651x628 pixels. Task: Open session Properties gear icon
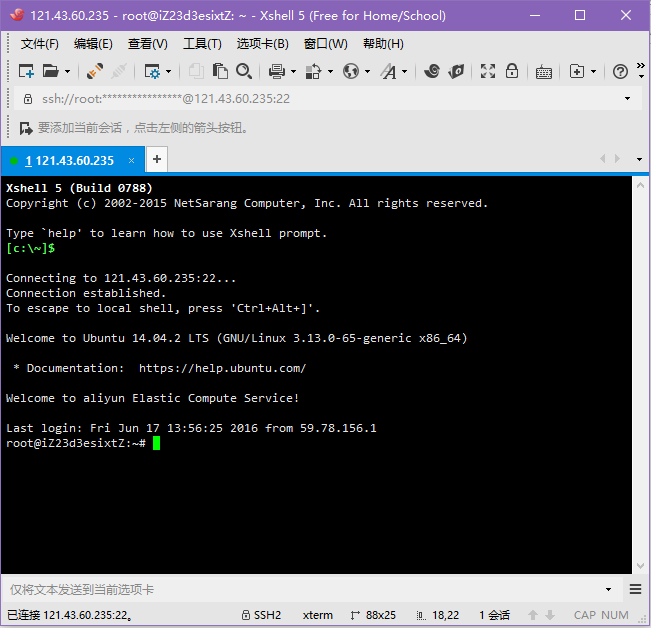pos(152,71)
